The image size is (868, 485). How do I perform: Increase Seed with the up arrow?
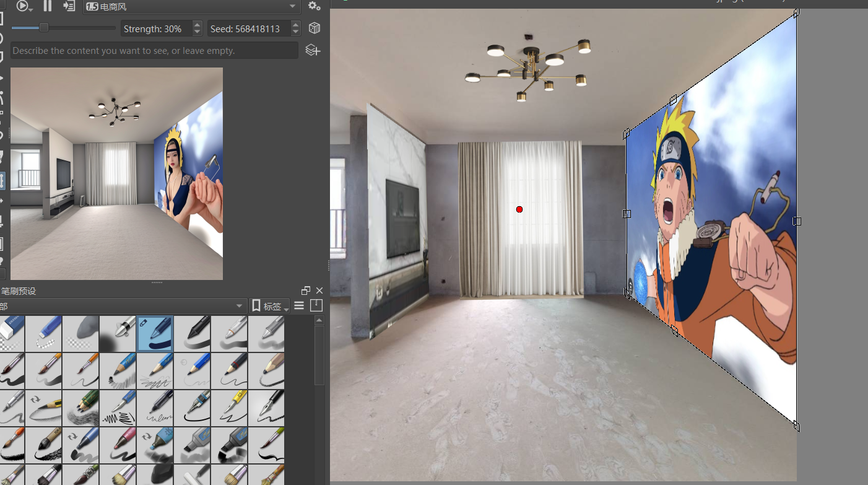point(296,25)
